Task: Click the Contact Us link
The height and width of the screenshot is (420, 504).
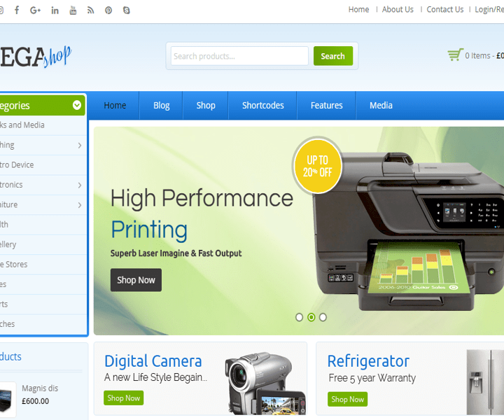Action: click(x=445, y=10)
